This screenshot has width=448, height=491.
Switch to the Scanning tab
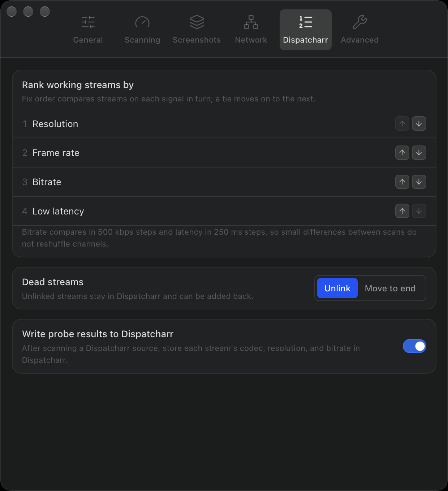click(x=142, y=30)
